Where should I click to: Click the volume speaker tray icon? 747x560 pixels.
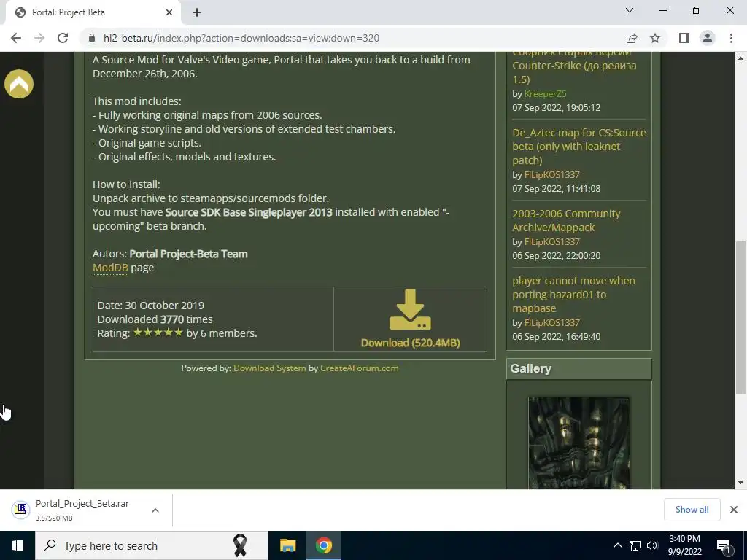652,545
